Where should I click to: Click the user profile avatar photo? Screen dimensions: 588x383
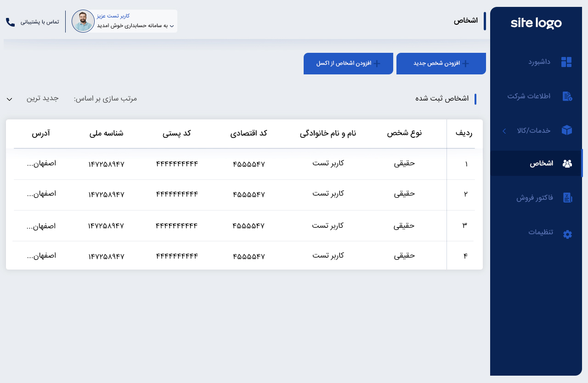(x=83, y=21)
